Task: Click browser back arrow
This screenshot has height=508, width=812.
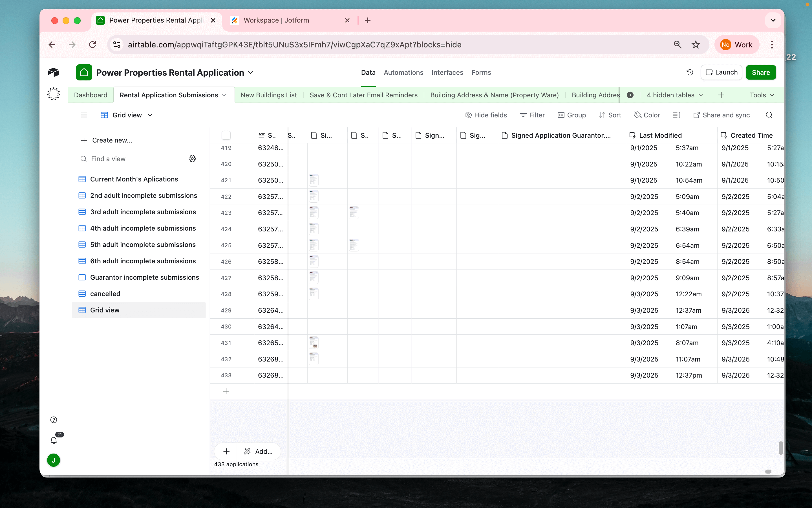Action: tap(52, 45)
